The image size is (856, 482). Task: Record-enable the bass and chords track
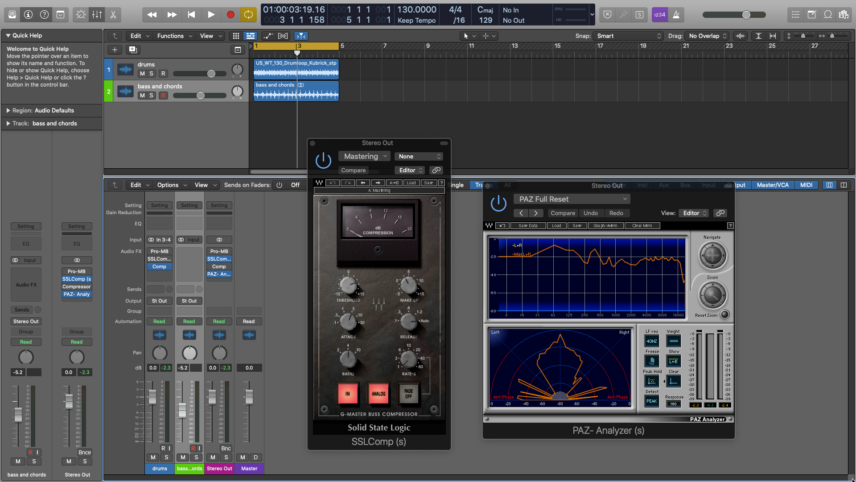coord(163,96)
